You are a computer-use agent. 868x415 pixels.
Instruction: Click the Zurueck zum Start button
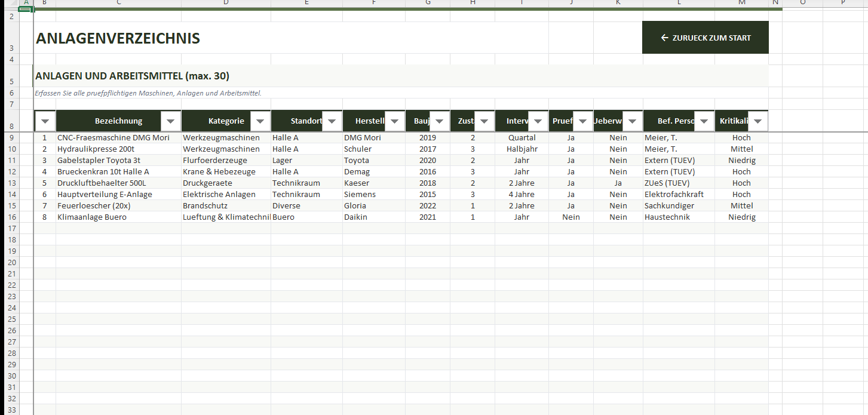coord(705,38)
